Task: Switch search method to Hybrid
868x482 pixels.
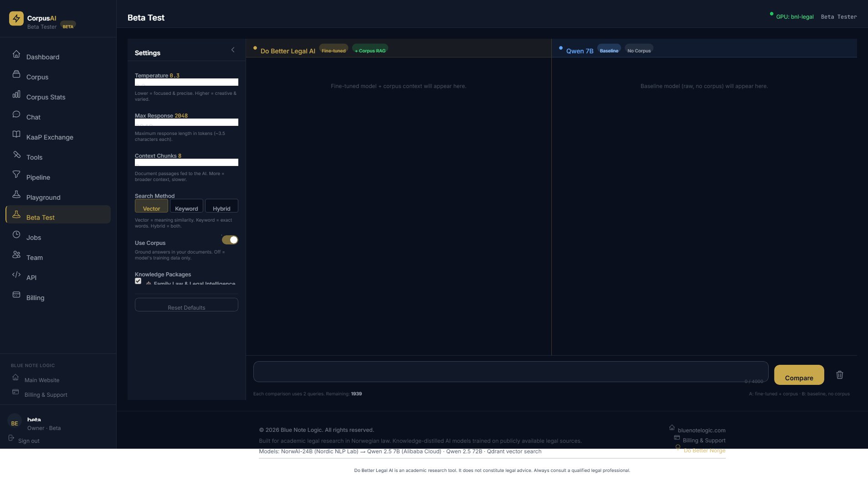Action: tap(221, 206)
